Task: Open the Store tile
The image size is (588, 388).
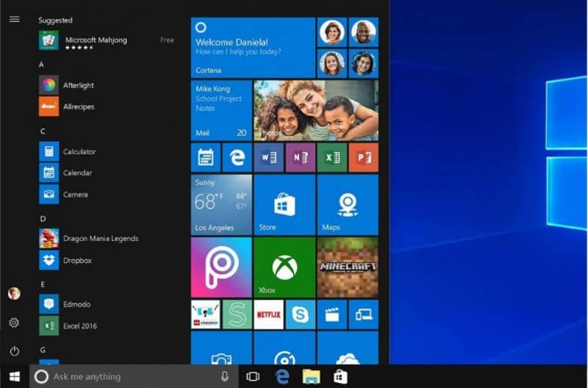Action: pyautogui.click(x=284, y=205)
